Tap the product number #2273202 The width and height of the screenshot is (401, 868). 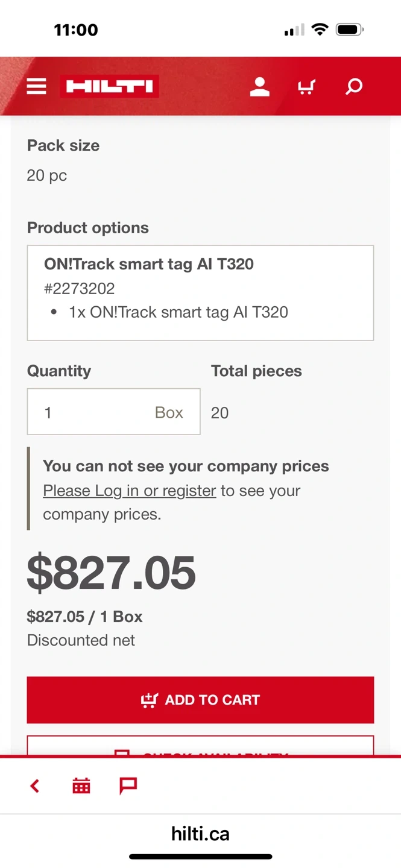tap(80, 288)
